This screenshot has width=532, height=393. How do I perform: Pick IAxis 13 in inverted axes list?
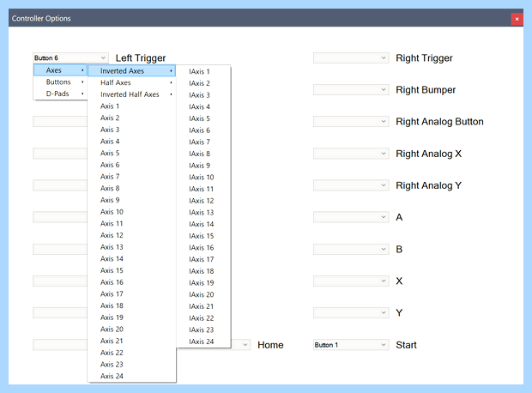click(x=203, y=213)
